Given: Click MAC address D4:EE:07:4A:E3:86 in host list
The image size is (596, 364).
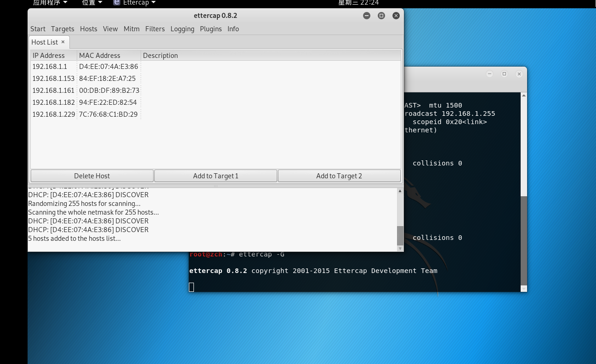Looking at the screenshot, I should [108, 67].
